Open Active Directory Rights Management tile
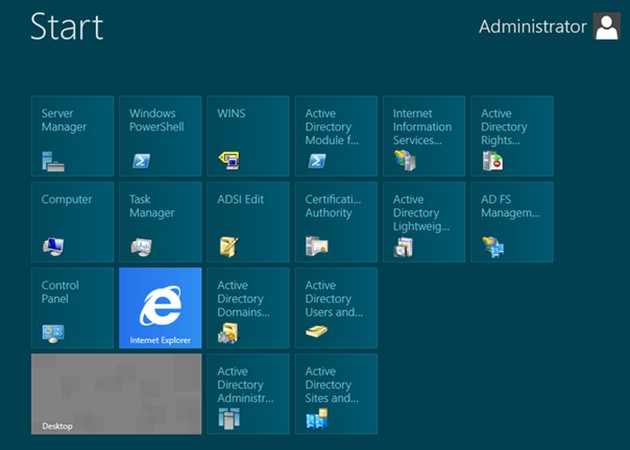This screenshot has height=450, width=630. pos(512,136)
